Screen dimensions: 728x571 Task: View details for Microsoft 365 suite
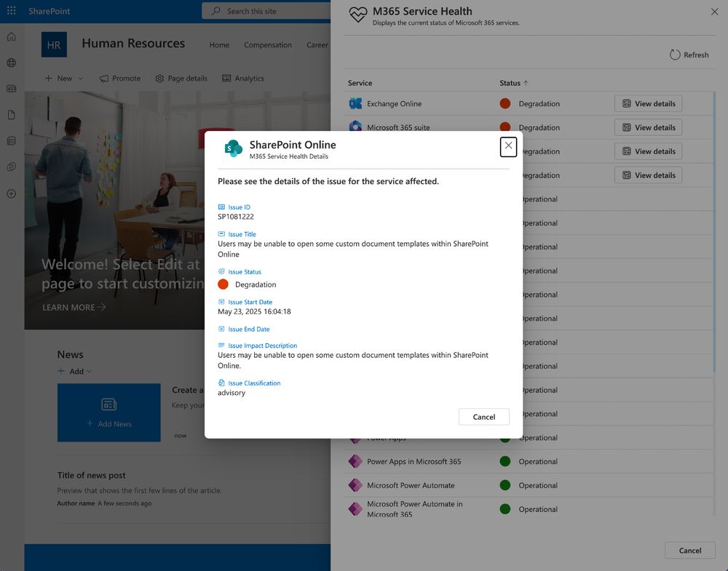pos(648,127)
